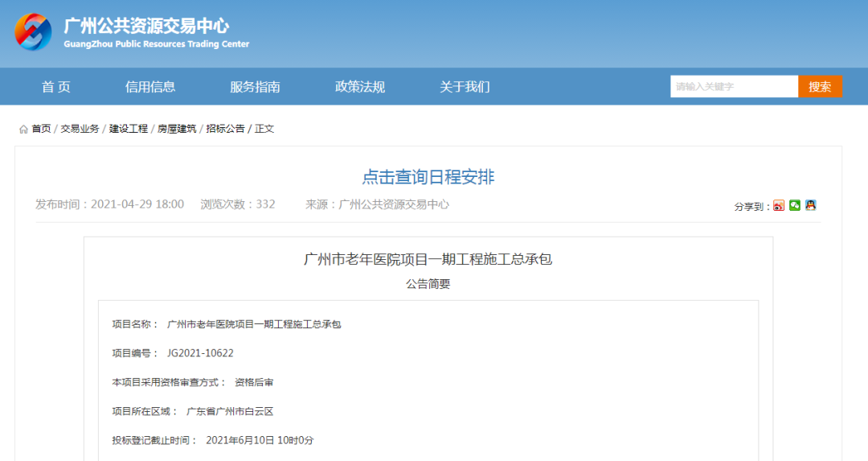Image resolution: width=868 pixels, height=461 pixels.
Task: Go to 房屋建筑 breadcrumb link
Action: [x=177, y=129]
